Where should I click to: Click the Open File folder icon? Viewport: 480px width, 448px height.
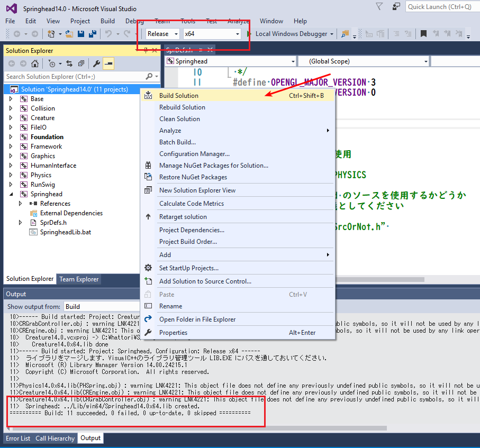(69, 34)
